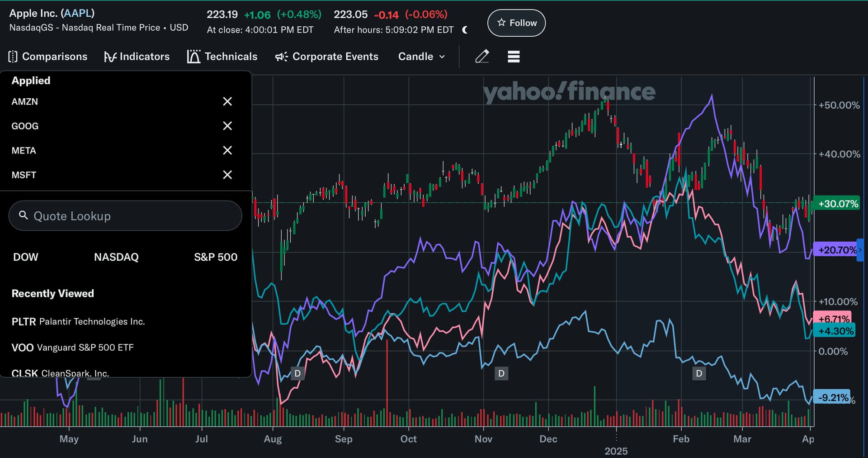Open Corporate Events options
Screen dimensions: 868x458
click(327, 57)
